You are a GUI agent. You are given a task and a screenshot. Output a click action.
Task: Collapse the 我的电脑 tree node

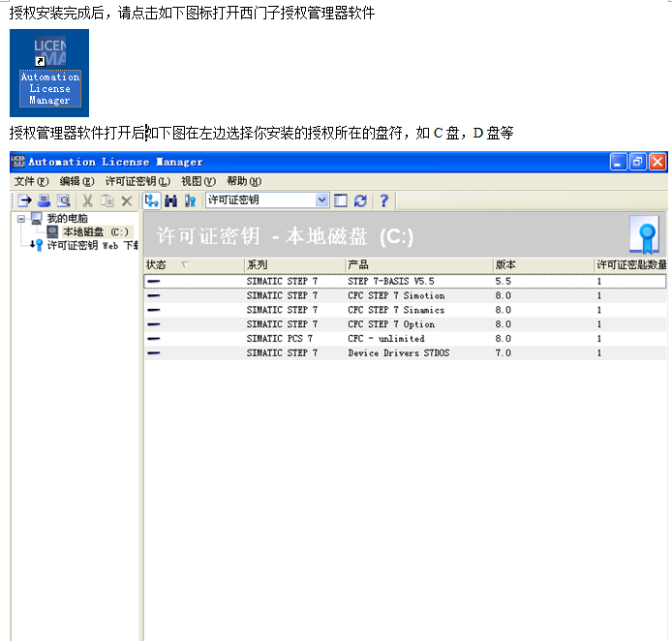[20, 219]
